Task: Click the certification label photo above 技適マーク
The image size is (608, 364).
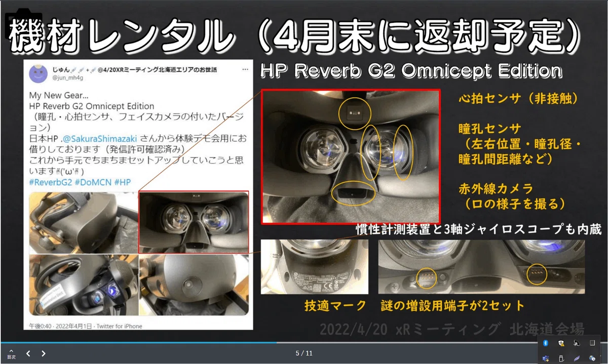Action: tap(315, 267)
